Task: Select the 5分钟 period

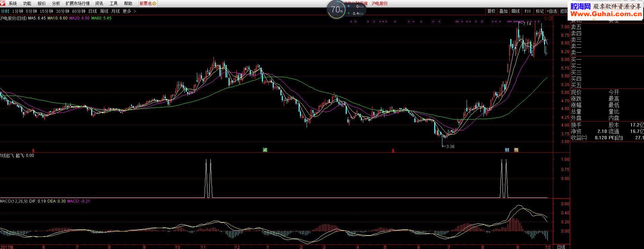Action: pyautogui.click(x=31, y=11)
